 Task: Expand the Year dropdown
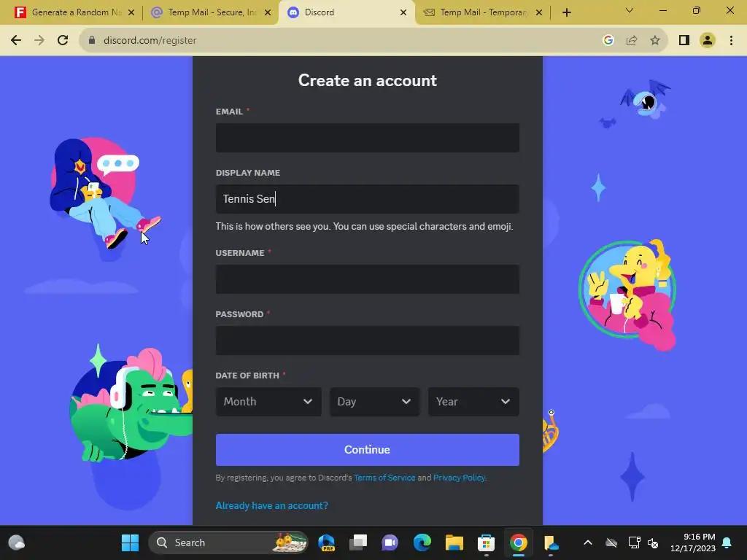(473, 402)
